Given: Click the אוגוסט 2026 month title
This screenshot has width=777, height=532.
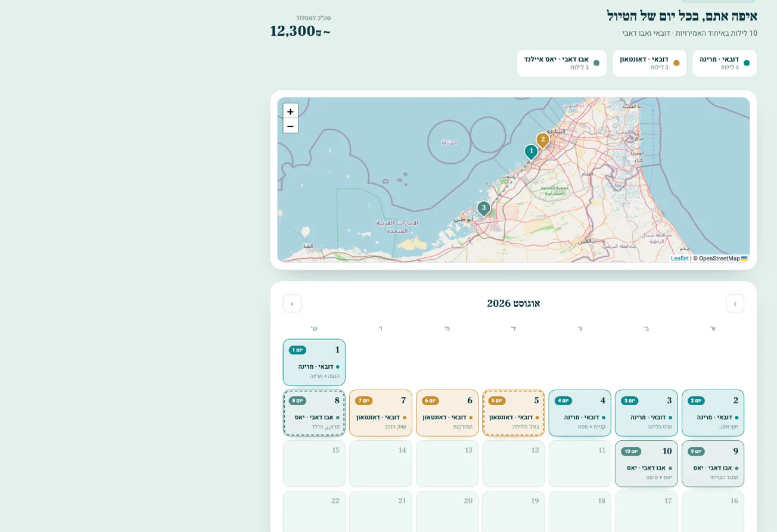Looking at the screenshot, I should (x=514, y=303).
